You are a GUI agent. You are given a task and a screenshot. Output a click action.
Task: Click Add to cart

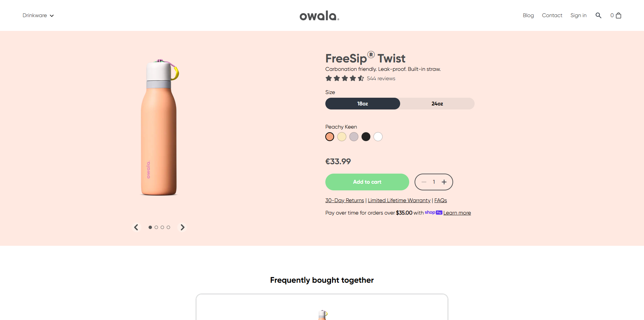click(x=367, y=182)
